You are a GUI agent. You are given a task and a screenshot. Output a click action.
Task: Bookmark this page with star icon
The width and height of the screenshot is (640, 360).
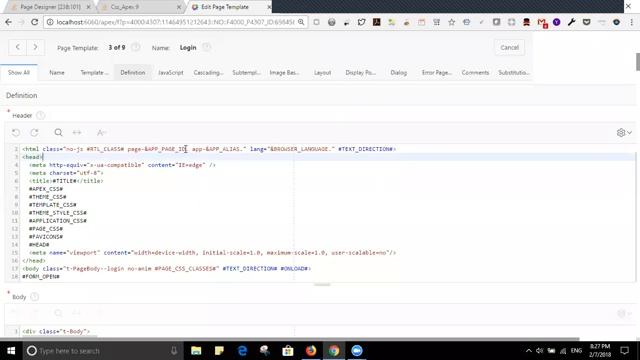pos(451,22)
